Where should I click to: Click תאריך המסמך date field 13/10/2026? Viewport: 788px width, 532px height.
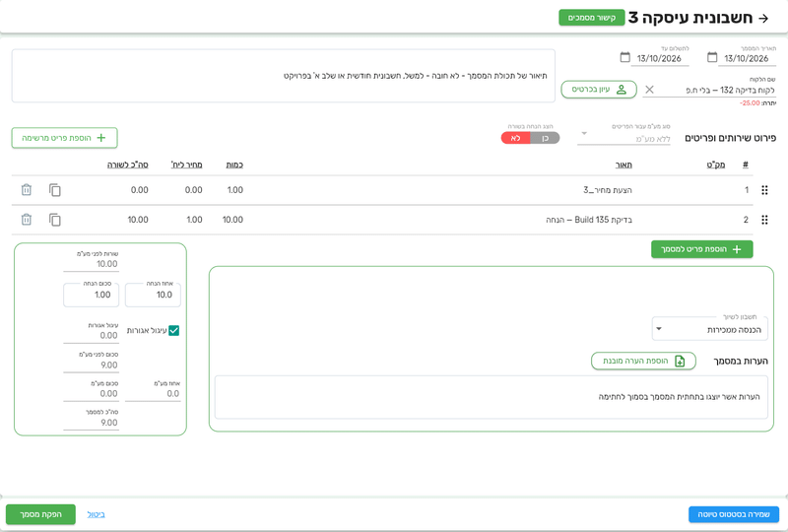click(x=747, y=58)
